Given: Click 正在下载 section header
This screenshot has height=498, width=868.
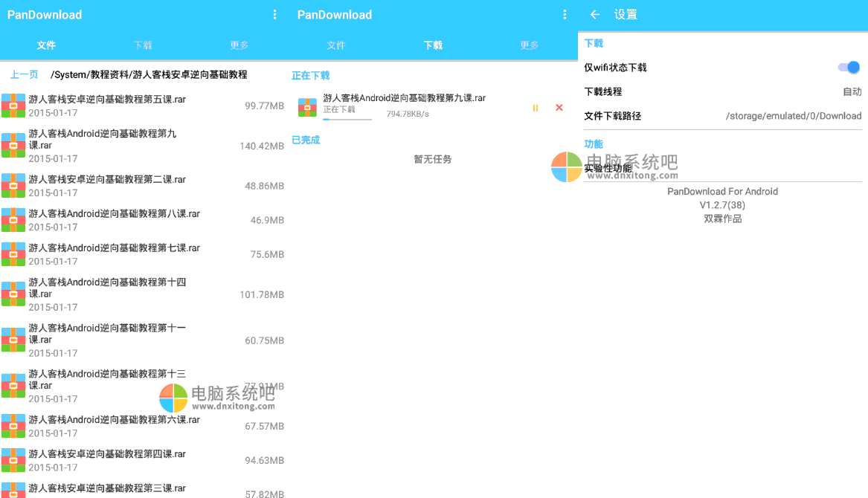Looking at the screenshot, I should pyautogui.click(x=311, y=75).
